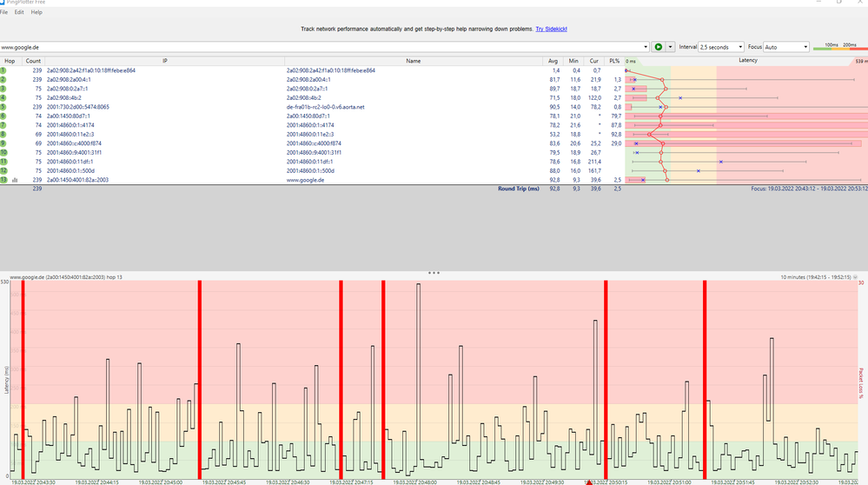Viewport: 868px width, 485px height.
Task: Select the hop 10 green circle icon
Action: click(x=3, y=152)
